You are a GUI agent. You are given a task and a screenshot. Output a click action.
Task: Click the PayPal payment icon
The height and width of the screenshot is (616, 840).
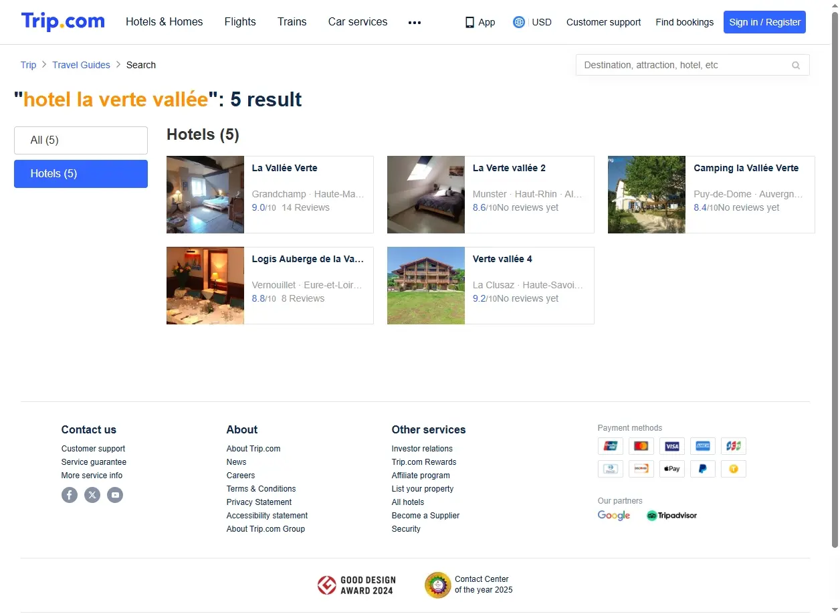(x=703, y=469)
